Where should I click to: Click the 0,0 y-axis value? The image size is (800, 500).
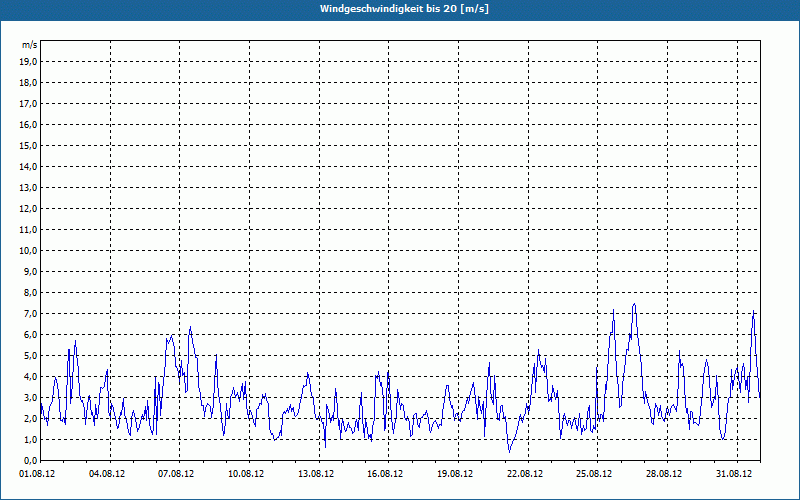click(x=30, y=460)
